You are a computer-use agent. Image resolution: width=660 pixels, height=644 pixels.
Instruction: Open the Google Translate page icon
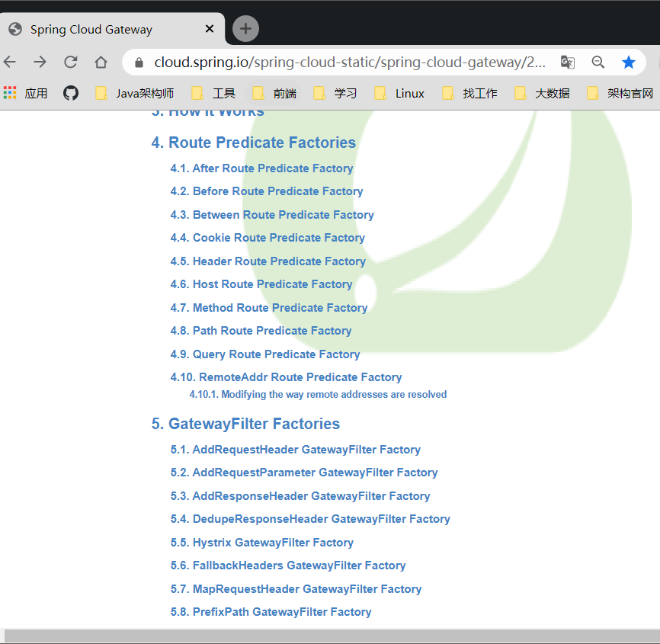567,62
